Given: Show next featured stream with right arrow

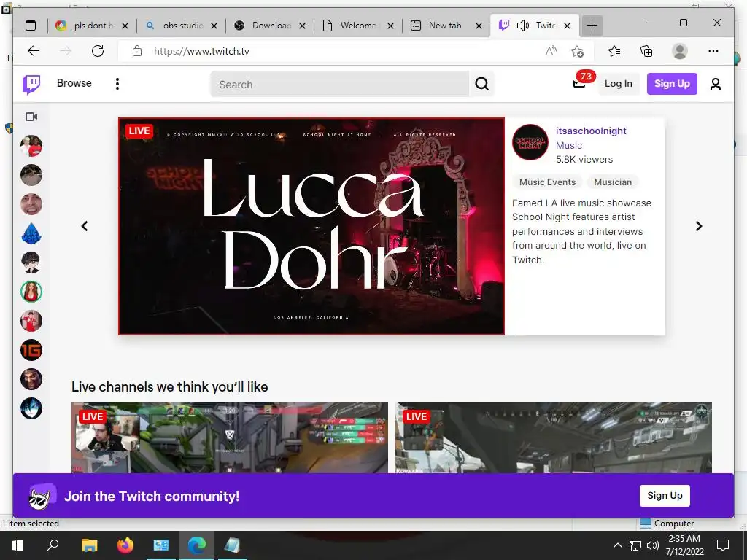Looking at the screenshot, I should point(698,226).
